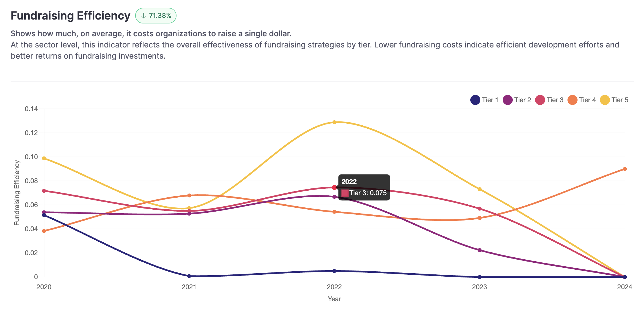Click the Tier 5 peak point at 2022
Screen dimensions: 644x316
334,122
